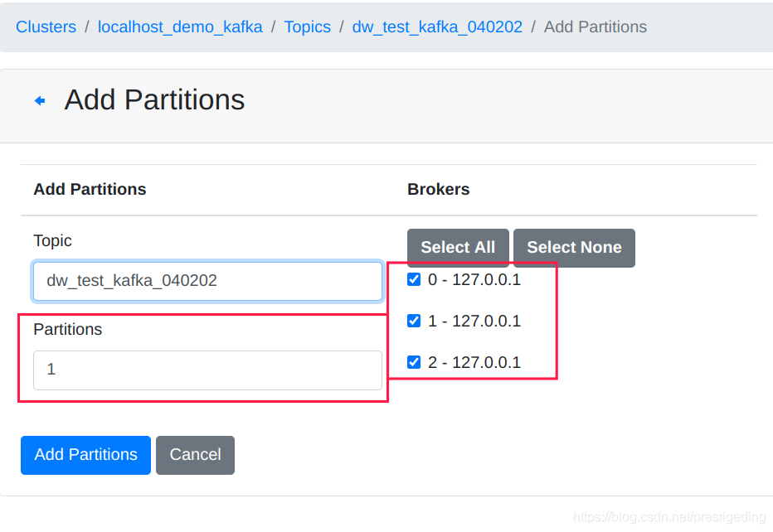Click the Partitions field label
Image resolution: width=773 pixels, height=532 pixels.
tap(67, 329)
